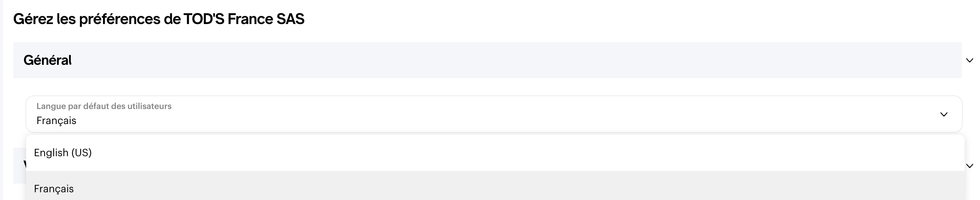Switch default user language to English (US)

coord(63,153)
